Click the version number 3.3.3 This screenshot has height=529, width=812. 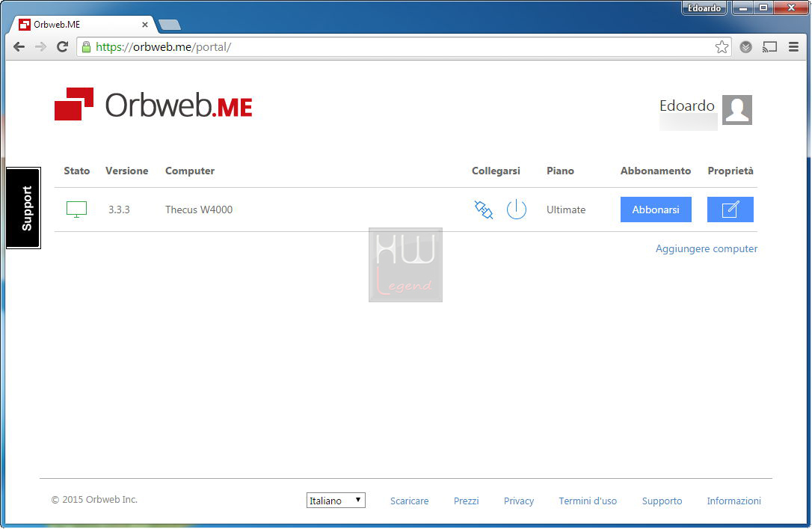coord(119,210)
